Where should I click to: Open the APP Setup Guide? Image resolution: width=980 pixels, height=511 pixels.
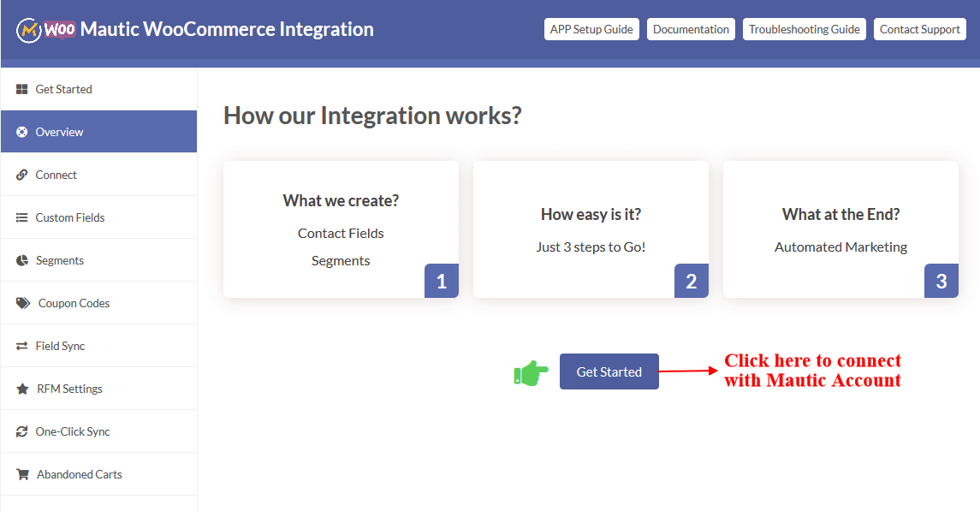pos(591,28)
